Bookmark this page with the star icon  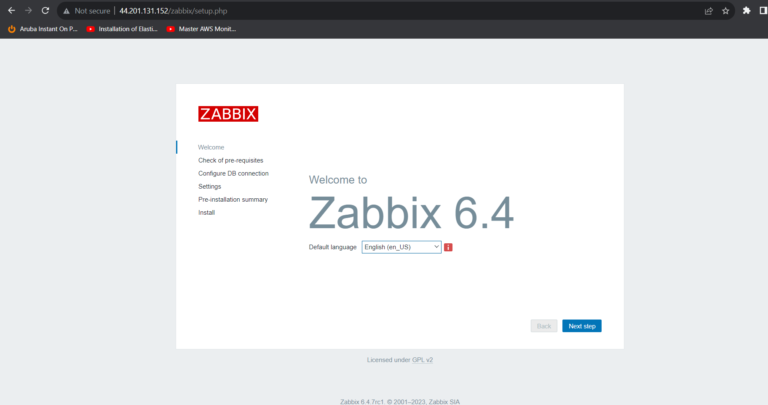coord(726,11)
